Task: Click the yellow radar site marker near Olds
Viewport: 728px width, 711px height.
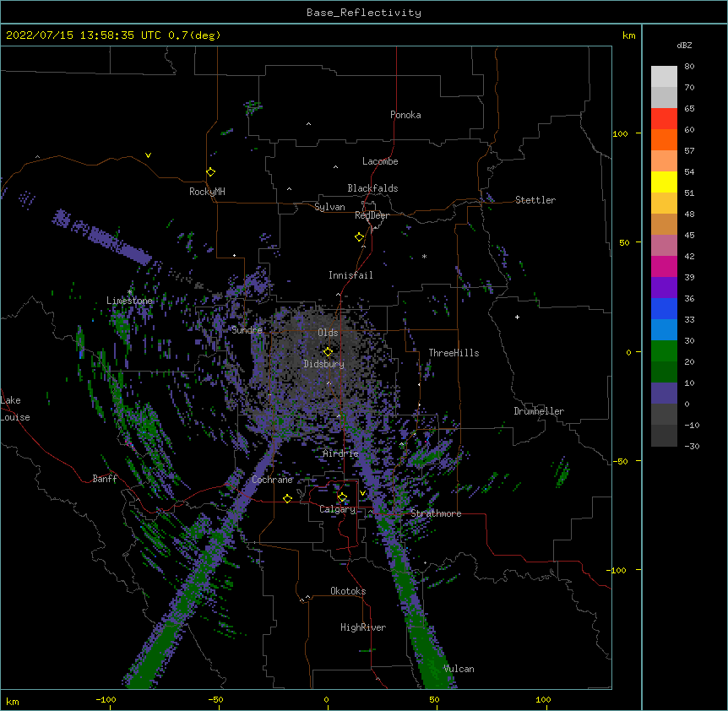Action: click(328, 352)
